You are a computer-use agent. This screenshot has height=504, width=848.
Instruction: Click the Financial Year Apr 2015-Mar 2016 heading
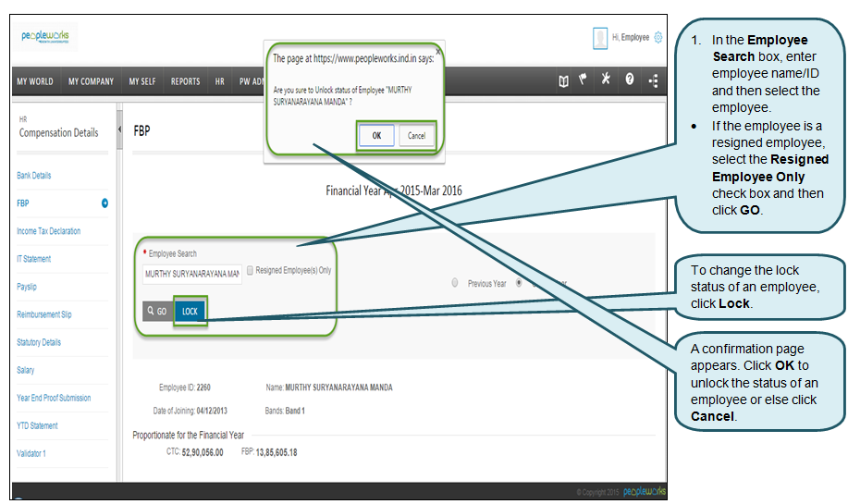pyautogui.click(x=394, y=191)
